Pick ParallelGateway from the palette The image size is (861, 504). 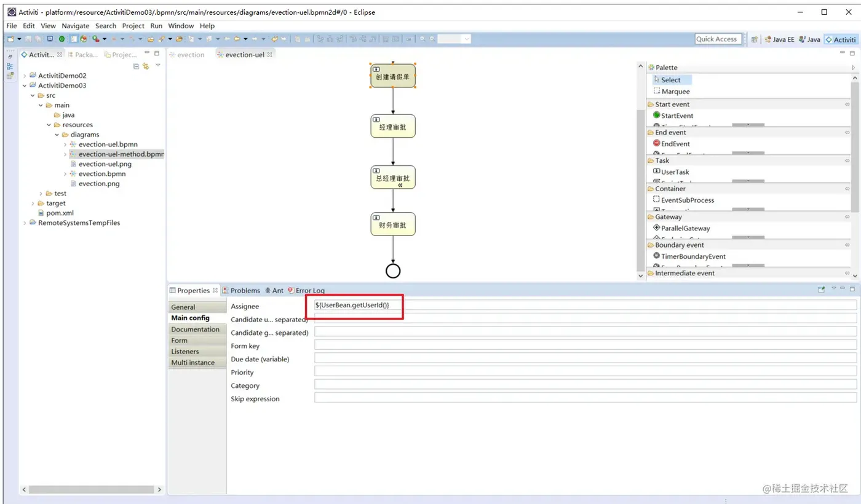coord(681,228)
